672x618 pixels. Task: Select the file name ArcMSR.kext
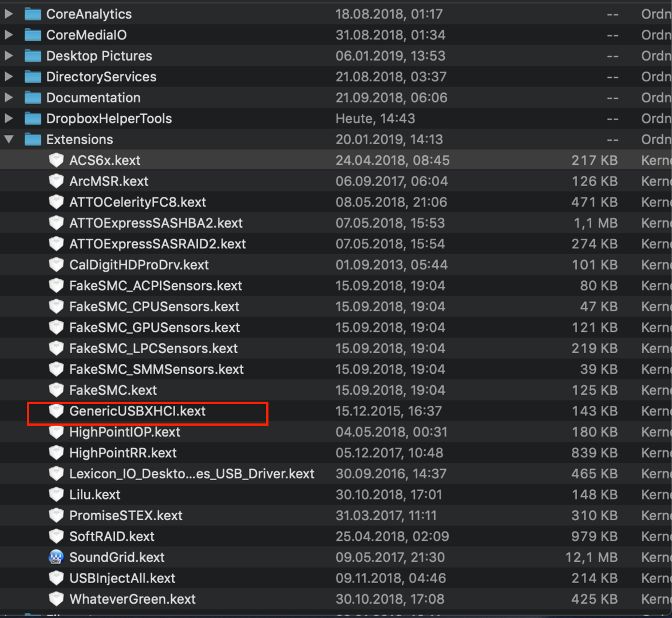(x=109, y=181)
